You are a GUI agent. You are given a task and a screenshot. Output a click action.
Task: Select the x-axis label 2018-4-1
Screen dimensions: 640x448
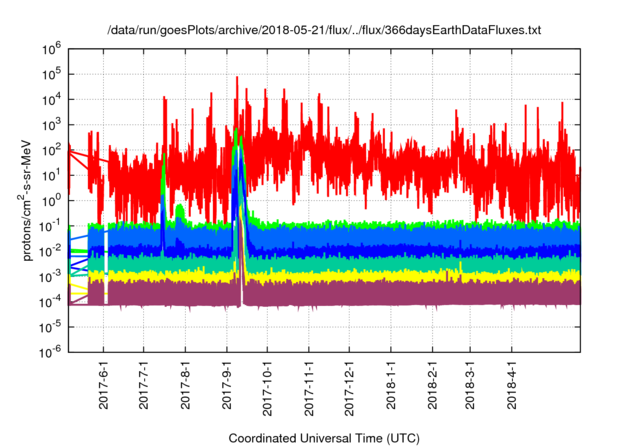coord(512,385)
